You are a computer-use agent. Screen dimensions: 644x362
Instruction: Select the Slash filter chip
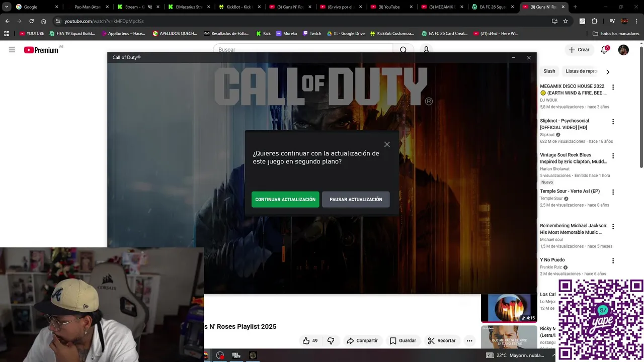click(x=549, y=71)
